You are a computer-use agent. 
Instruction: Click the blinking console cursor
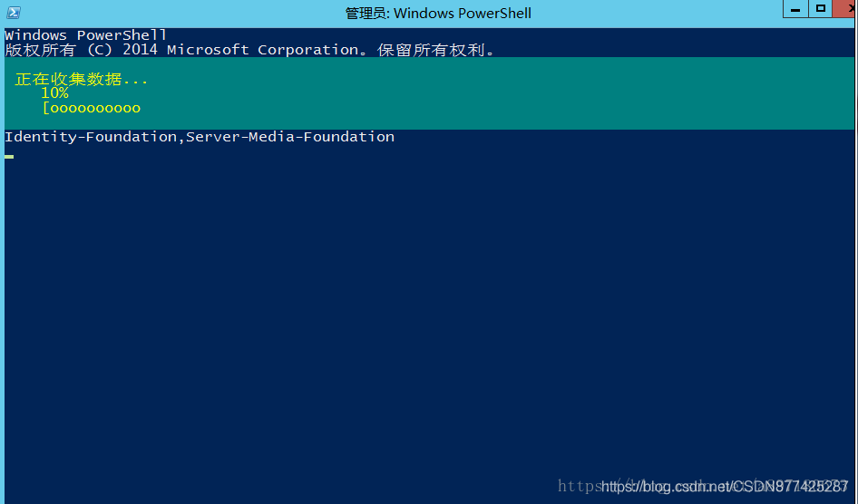9,157
